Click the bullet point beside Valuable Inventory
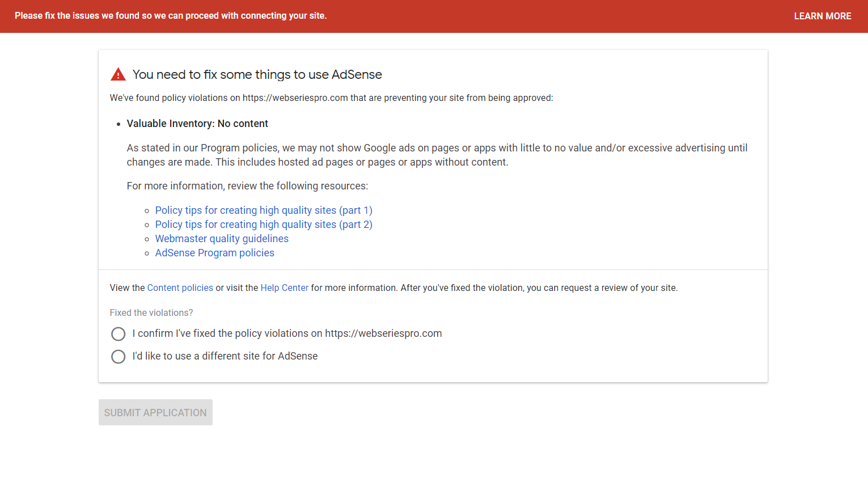The width and height of the screenshot is (868, 486). point(118,124)
